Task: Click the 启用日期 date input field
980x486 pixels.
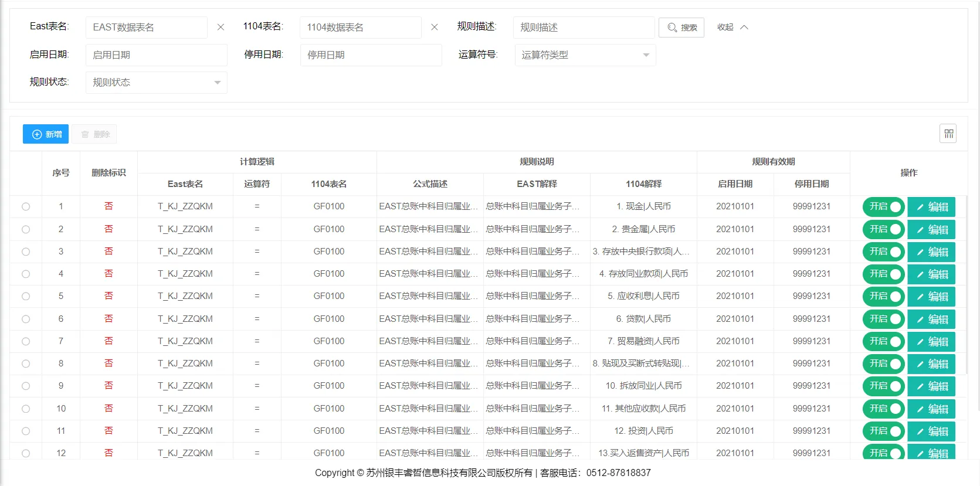Action: [156, 55]
